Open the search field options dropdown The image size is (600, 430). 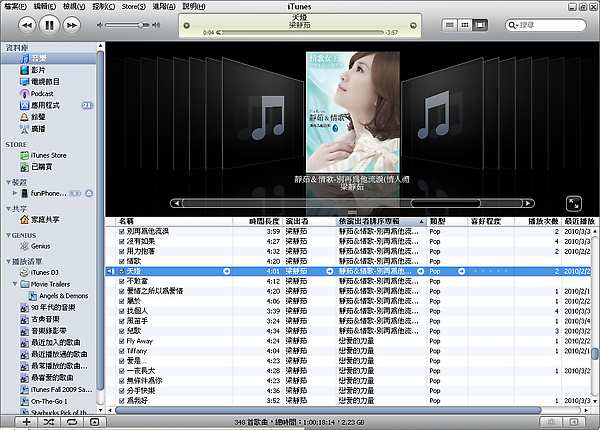click(x=512, y=25)
